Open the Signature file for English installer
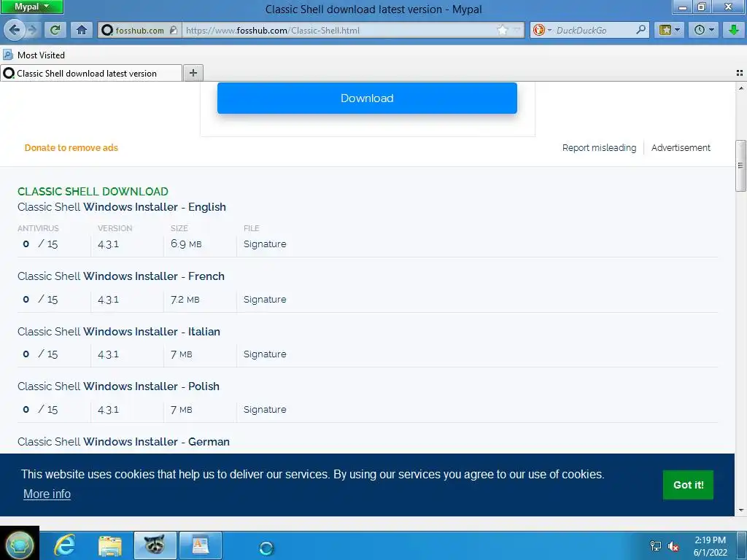The height and width of the screenshot is (560, 747). pos(264,244)
